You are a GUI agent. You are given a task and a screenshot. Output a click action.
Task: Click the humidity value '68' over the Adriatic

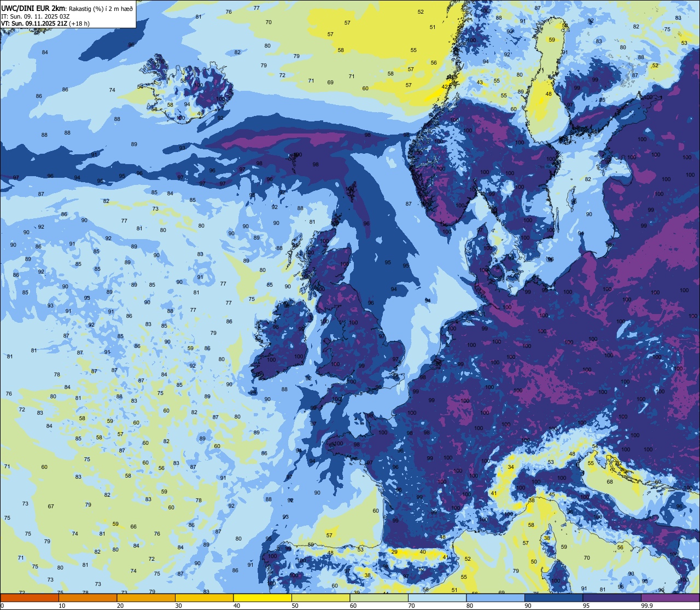(610, 481)
